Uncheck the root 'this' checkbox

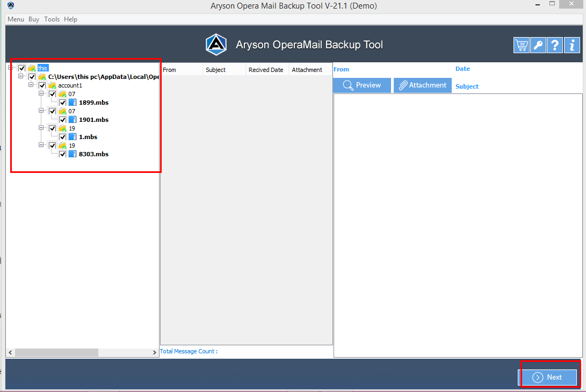click(x=21, y=68)
